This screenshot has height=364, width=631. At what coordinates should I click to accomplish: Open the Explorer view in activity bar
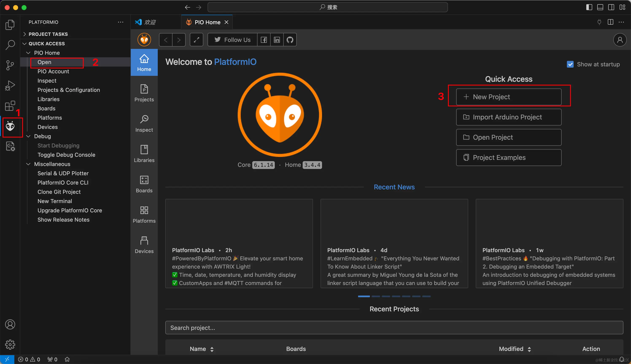(x=10, y=24)
